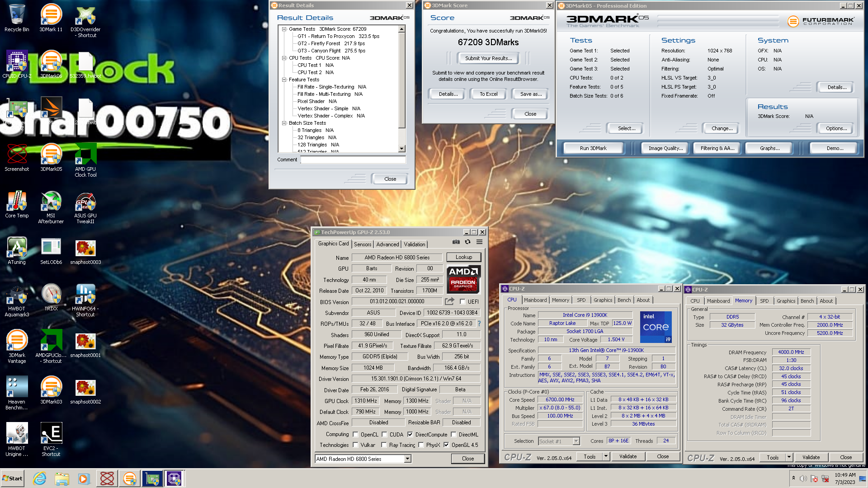Image resolution: width=868 pixels, height=488 pixels.
Task: Click the bus interface question mark icon
Action: click(479, 324)
